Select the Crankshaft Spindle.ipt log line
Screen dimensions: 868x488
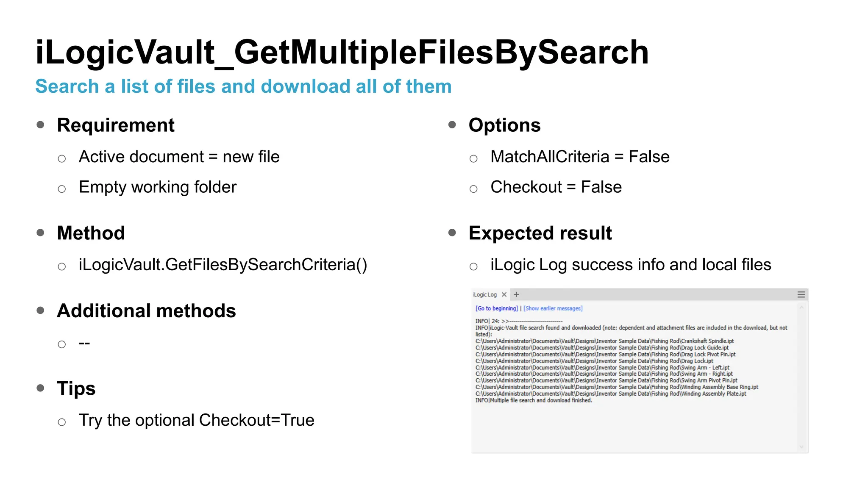pyautogui.click(x=604, y=341)
